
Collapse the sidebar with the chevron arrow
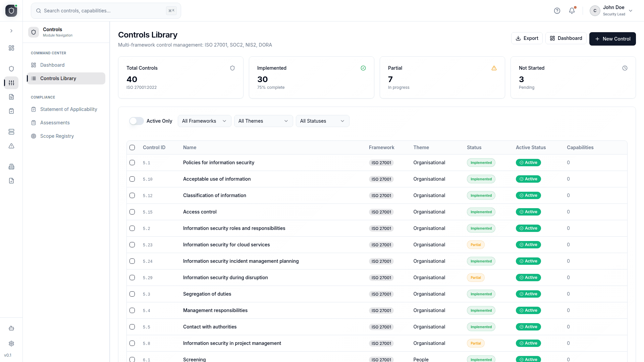pyautogui.click(x=11, y=31)
